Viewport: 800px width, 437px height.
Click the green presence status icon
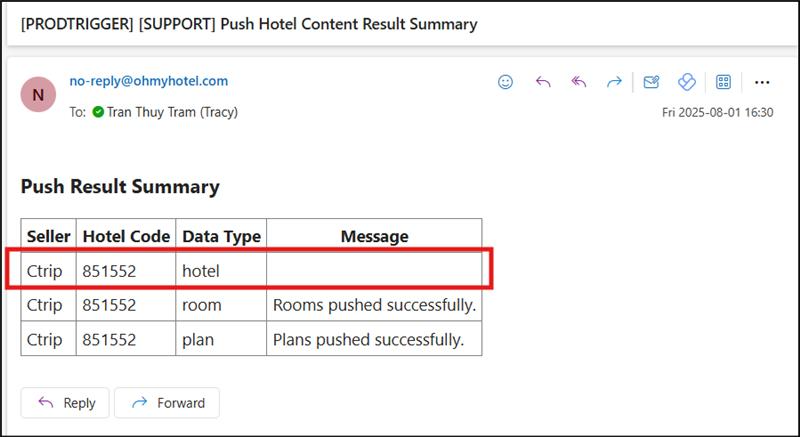click(98, 112)
